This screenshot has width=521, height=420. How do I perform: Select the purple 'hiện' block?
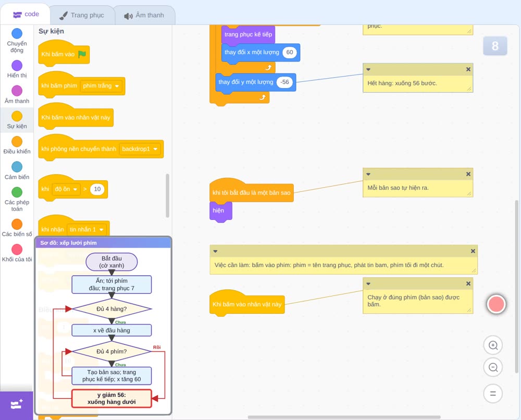220,211
